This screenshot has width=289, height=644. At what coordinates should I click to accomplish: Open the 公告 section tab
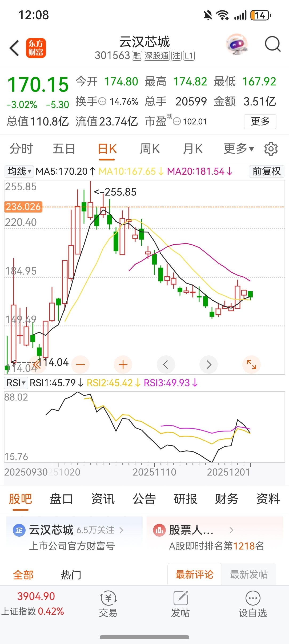144,499
